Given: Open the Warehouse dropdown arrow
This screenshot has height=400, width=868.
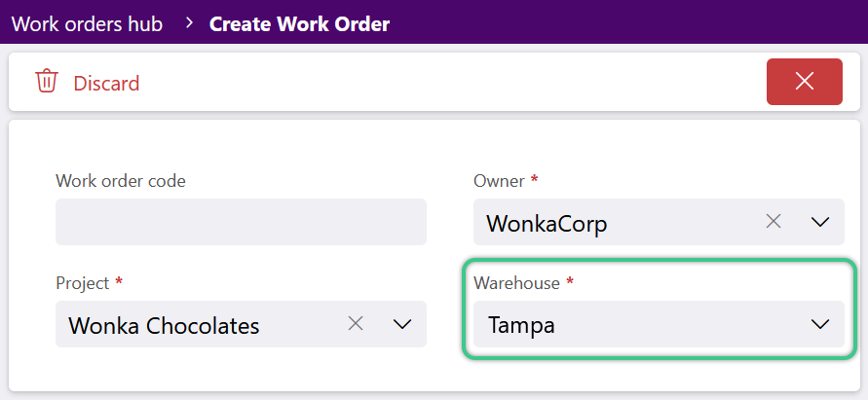Looking at the screenshot, I should (x=820, y=324).
